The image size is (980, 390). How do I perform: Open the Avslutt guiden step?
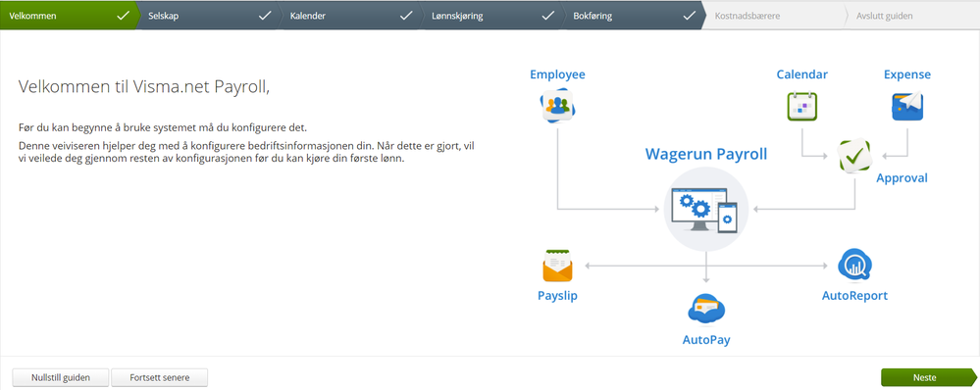(x=912, y=15)
